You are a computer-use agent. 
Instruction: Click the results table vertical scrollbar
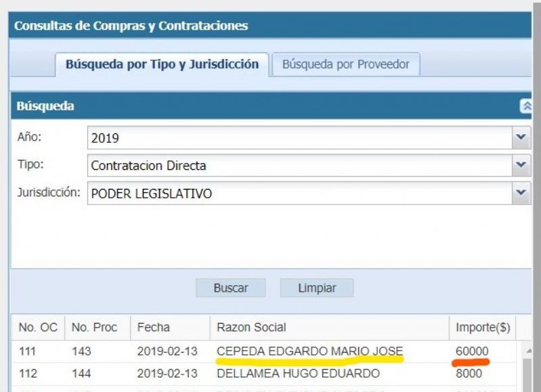pyautogui.click(x=527, y=376)
